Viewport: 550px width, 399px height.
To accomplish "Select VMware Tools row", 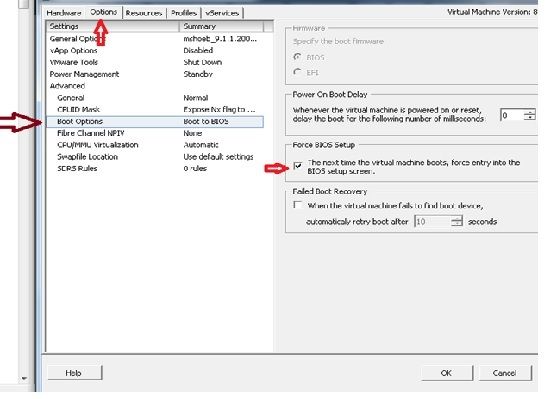I will pos(155,62).
